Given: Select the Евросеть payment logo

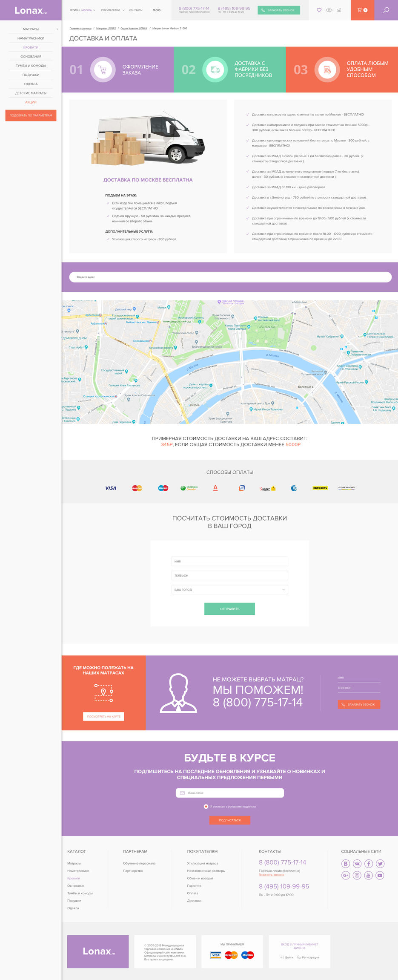Looking at the screenshot, I should (x=320, y=488).
